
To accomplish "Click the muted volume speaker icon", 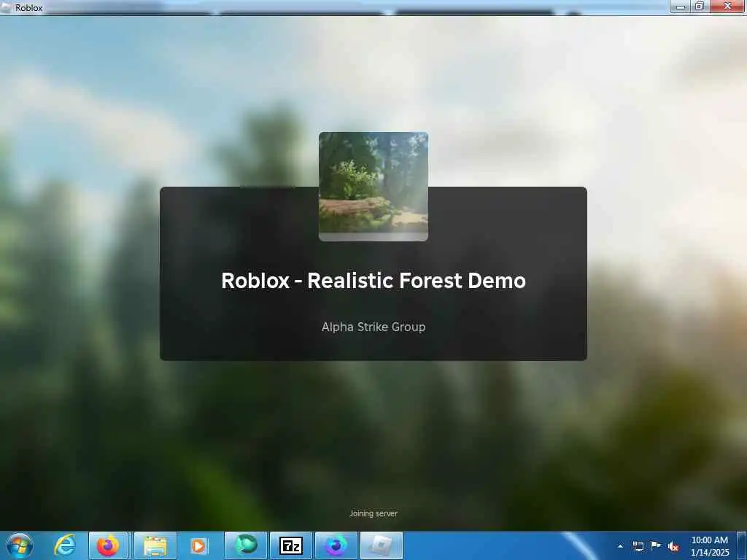I will [673, 547].
